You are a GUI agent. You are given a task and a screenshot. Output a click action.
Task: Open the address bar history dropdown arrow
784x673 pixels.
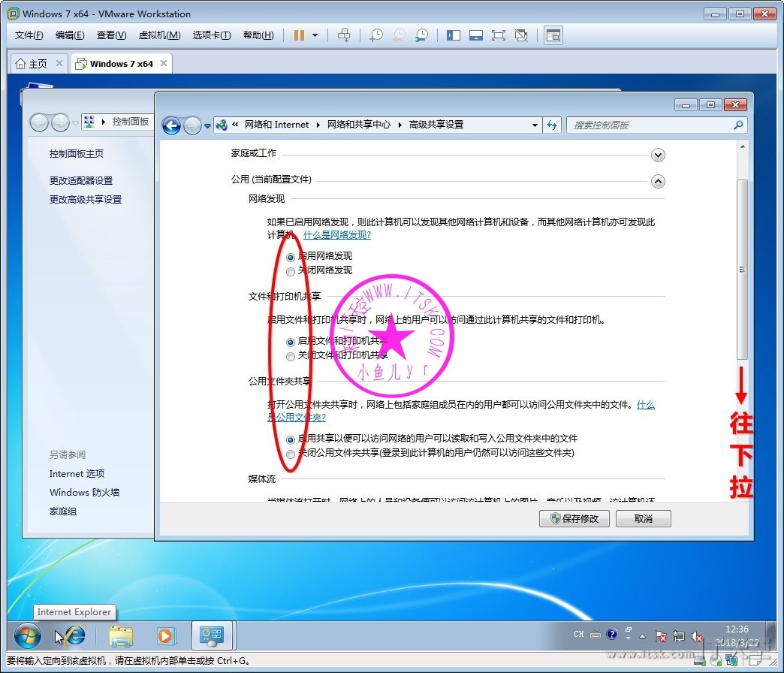point(535,125)
